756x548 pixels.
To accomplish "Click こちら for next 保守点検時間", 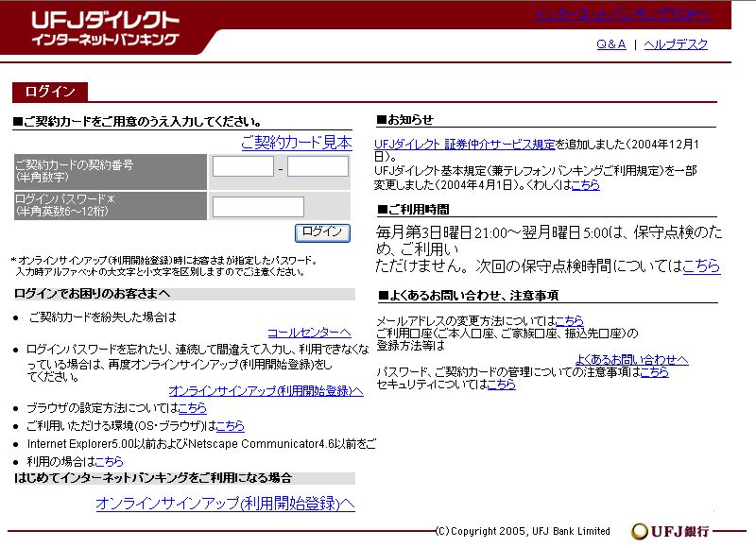I will point(700,266).
